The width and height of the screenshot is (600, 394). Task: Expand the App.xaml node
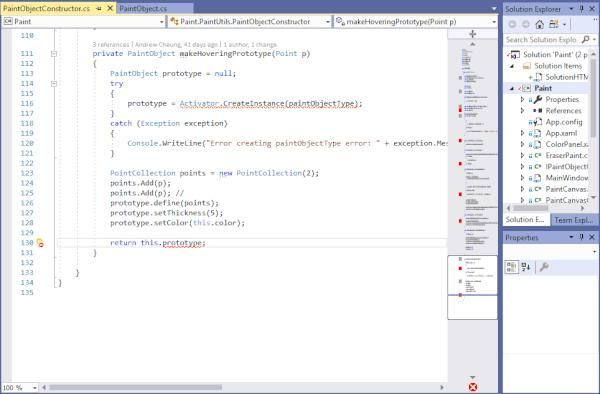click(522, 133)
